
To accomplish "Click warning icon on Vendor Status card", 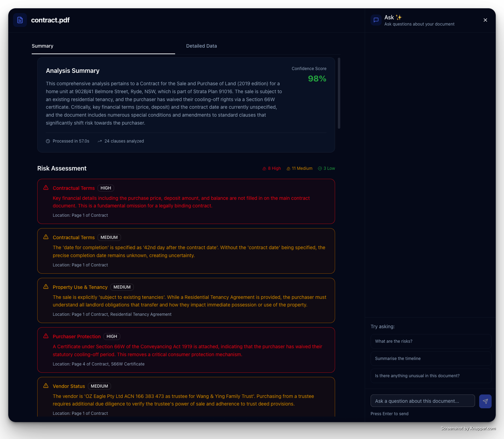I will point(46,386).
